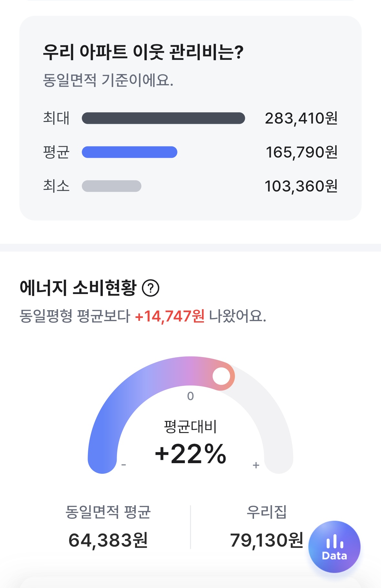Viewport: 381px width, 588px height.
Task: Tap the red +14,747원 difference text
Action: pos(170,316)
